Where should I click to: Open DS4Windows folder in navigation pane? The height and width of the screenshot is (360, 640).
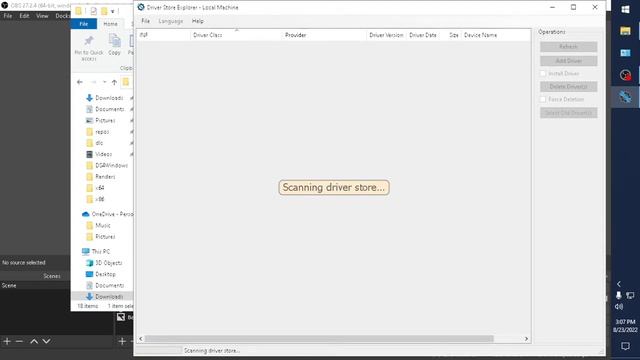[111, 165]
